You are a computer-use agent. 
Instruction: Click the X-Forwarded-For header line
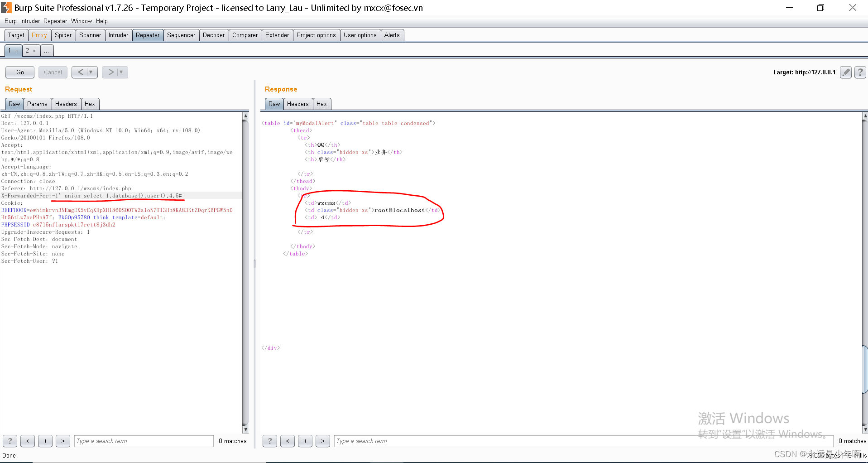(x=91, y=196)
